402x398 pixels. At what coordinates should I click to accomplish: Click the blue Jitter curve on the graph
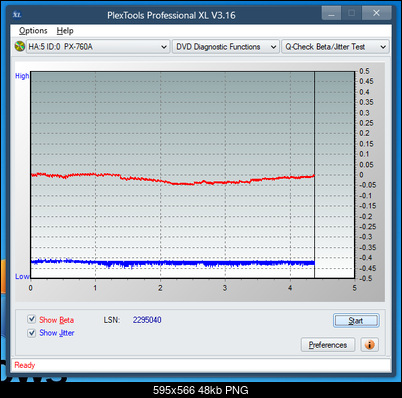pos(173,263)
